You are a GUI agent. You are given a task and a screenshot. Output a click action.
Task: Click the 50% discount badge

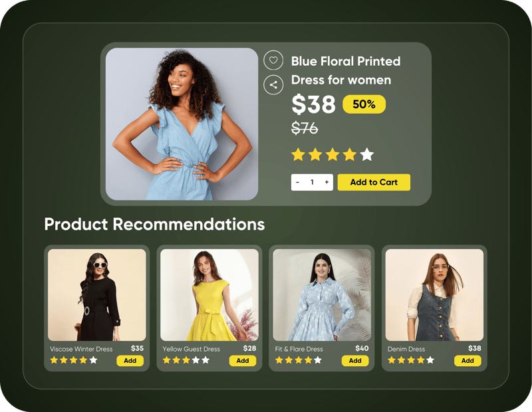(x=364, y=104)
